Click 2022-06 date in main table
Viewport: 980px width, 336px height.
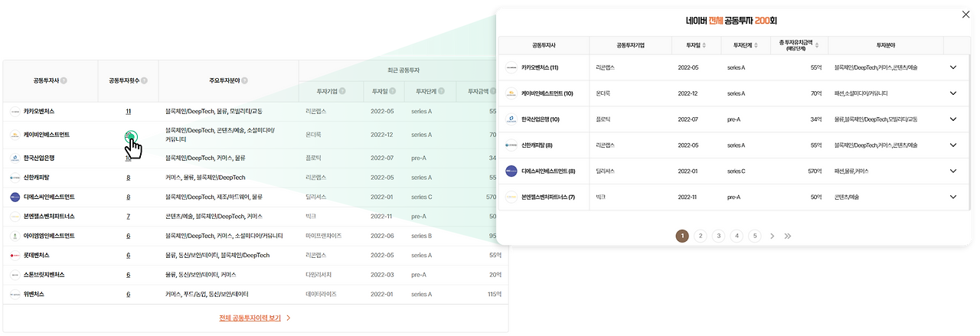pos(382,236)
